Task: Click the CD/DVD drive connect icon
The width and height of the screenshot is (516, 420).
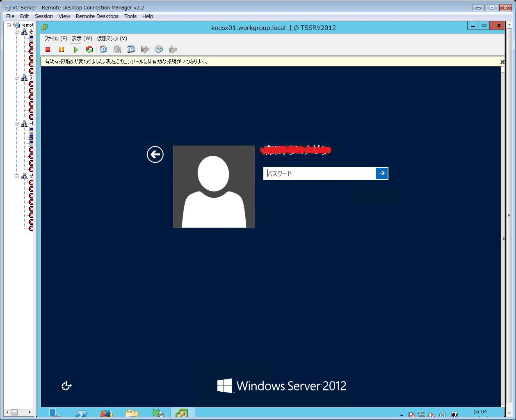Action: pos(159,50)
